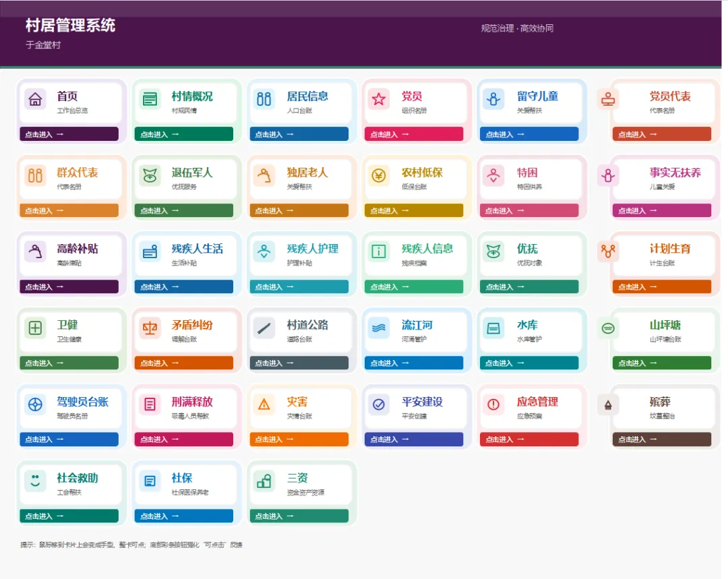Enter 计划生育 via orange 点击进入 button

pyautogui.click(x=662, y=287)
